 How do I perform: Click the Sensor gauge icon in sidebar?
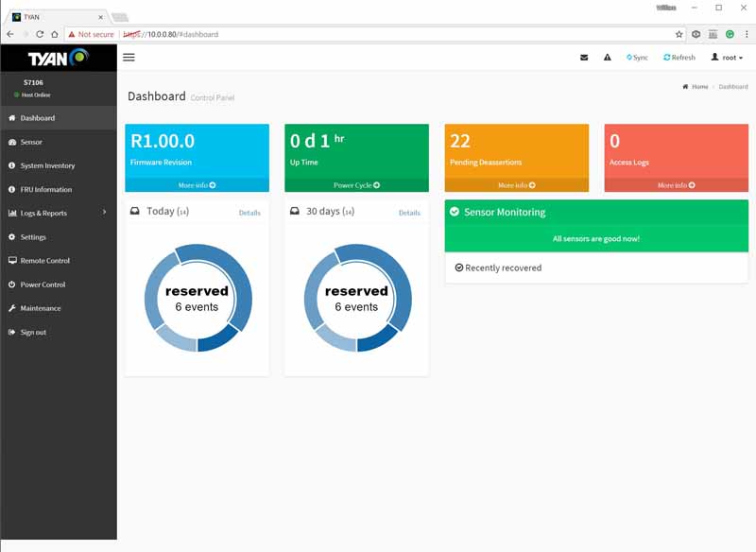[x=12, y=142]
